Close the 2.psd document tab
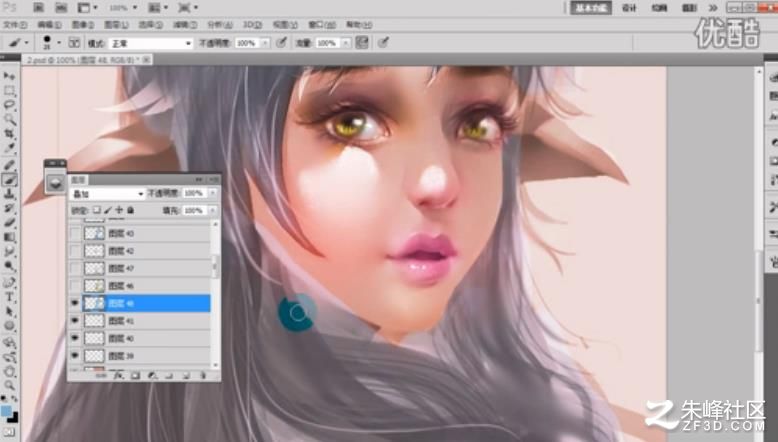 click(146, 60)
